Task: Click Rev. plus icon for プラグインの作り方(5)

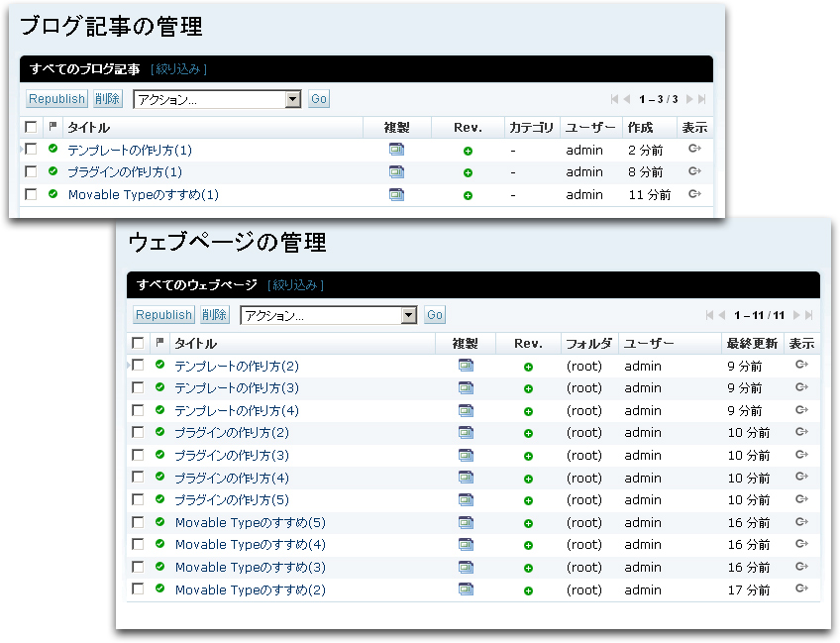Action: pos(528,500)
